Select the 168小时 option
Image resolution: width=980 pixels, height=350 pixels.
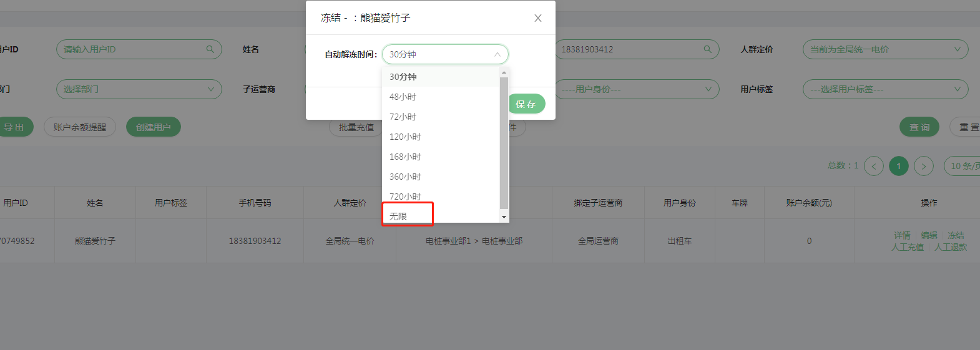[405, 157]
